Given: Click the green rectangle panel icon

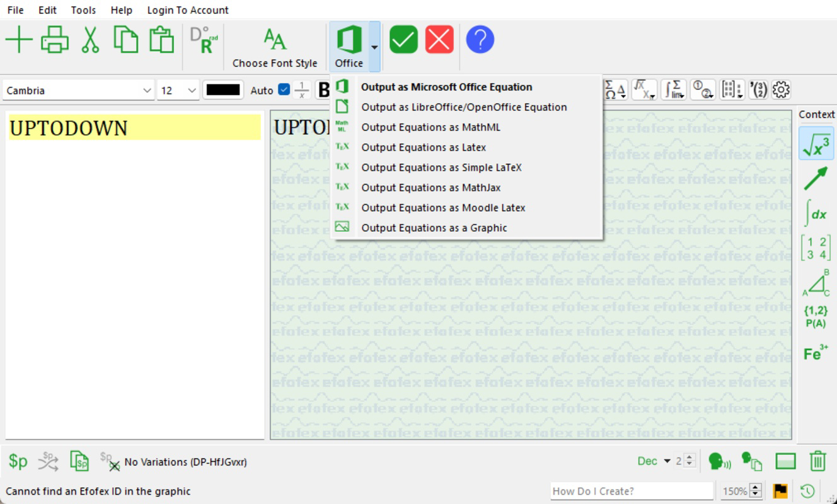Looking at the screenshot, I should click(785, 461).
